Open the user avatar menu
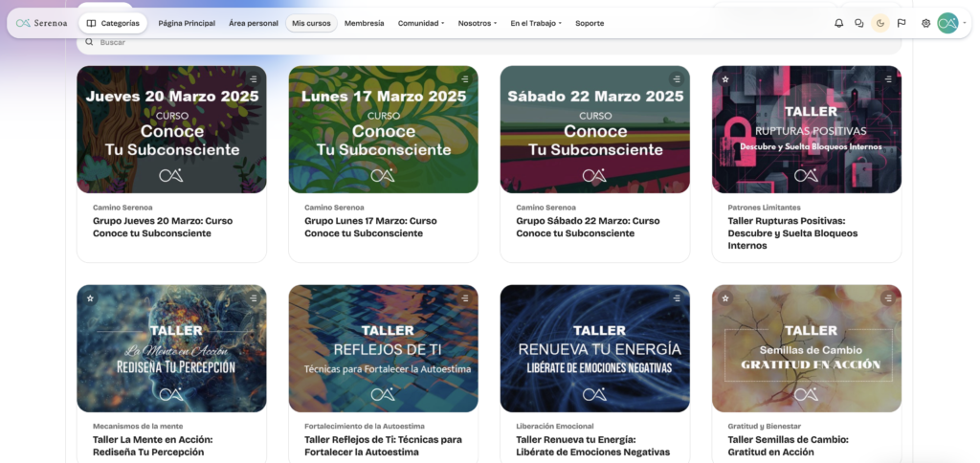The width and height of the screenshot is (980, 463). coord(948,23)
